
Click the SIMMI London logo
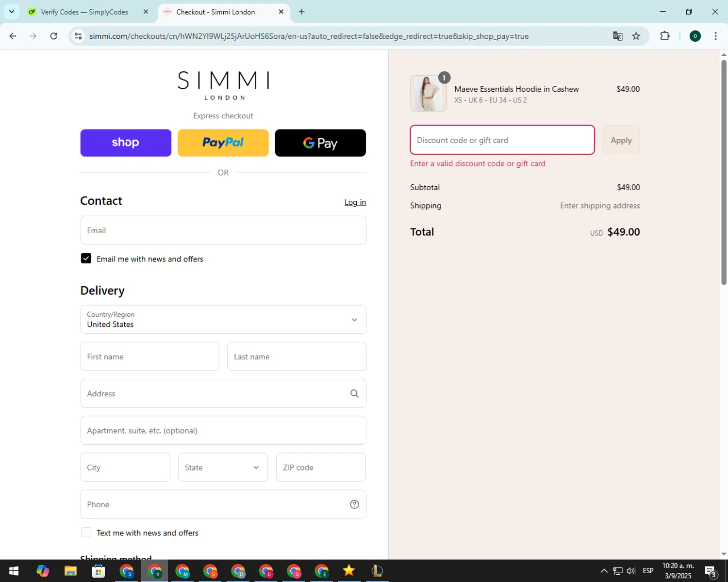pos(223,85)
